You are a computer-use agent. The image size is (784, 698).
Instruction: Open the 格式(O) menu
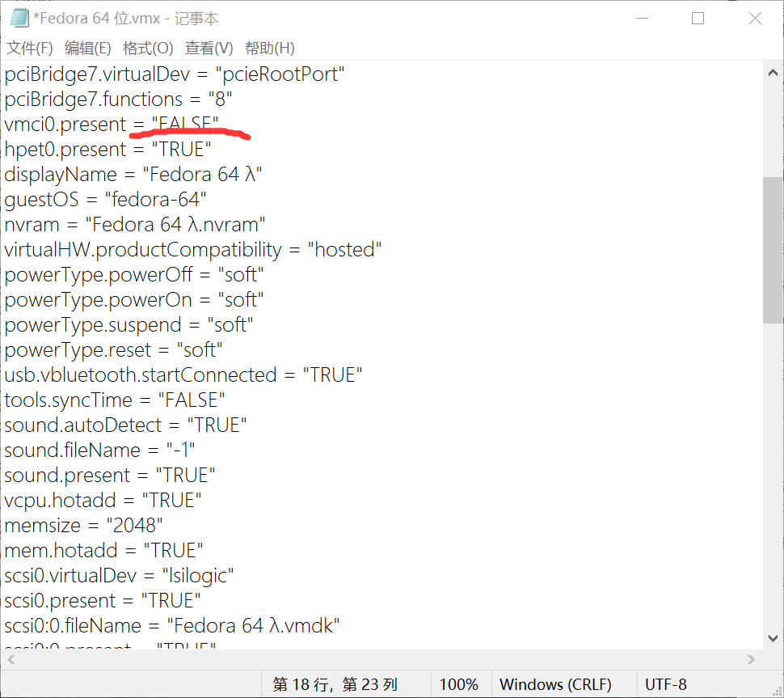(148, 48)
